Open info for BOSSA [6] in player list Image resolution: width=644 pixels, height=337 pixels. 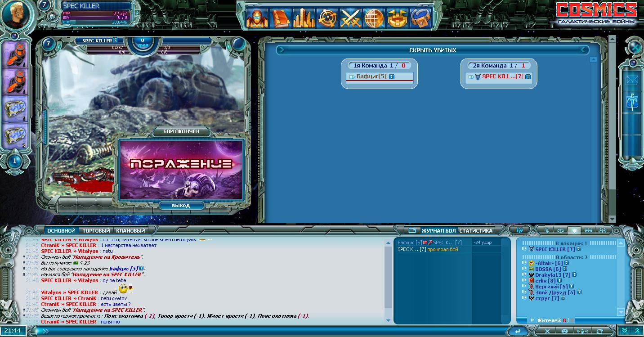565,269
